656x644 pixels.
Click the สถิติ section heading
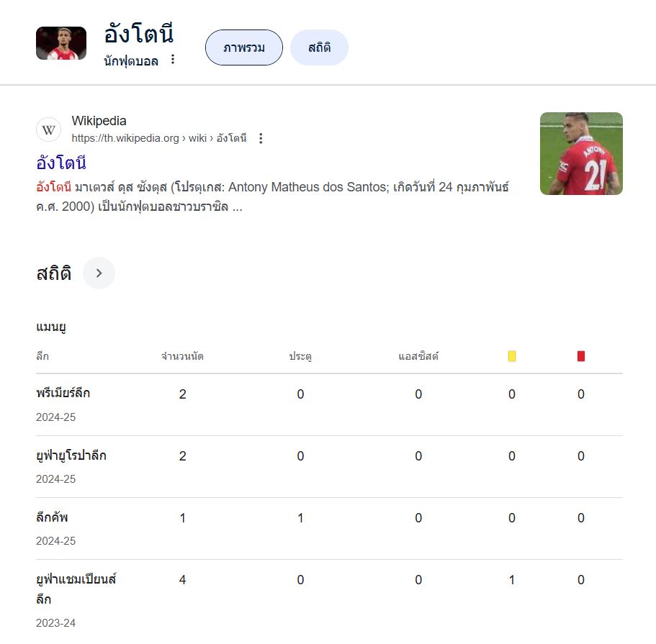point(53,273)
